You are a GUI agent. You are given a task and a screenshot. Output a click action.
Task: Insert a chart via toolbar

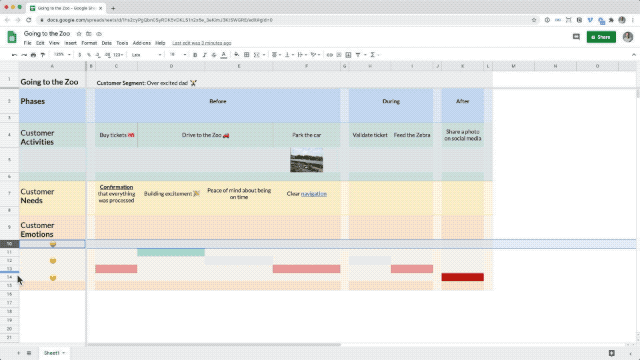(x=348, y=55)
